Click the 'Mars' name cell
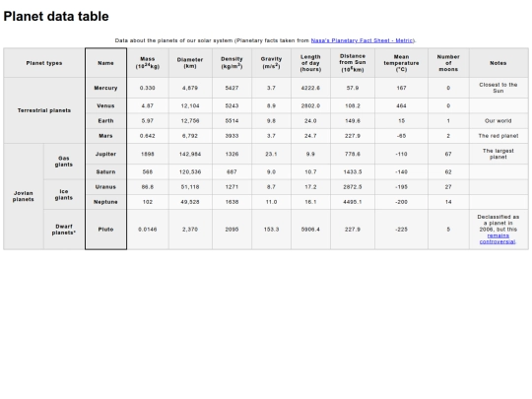The width and height of the screenshot is (532, 399). tap(105, 136)
